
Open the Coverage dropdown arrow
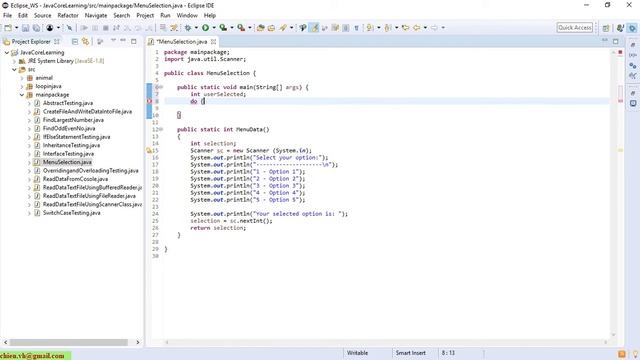coord(232,28)
